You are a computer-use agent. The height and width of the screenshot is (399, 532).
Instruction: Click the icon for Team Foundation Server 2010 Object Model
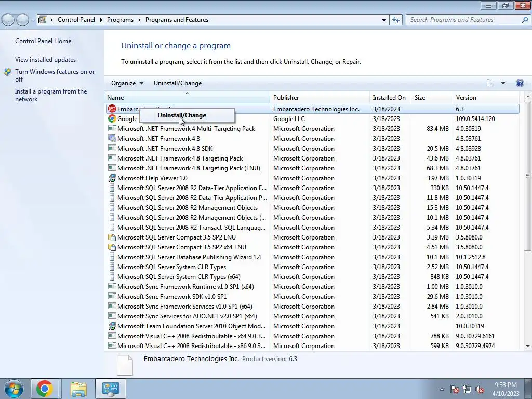(x=112, y=326)
